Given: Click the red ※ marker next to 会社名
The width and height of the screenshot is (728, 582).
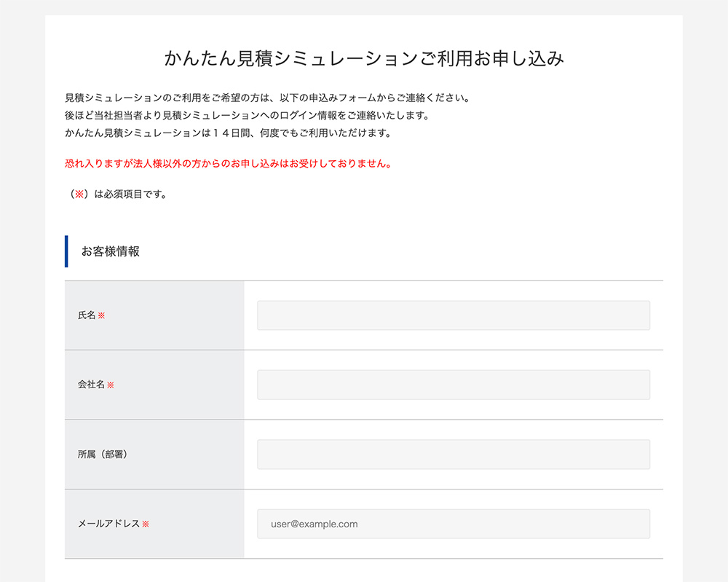Looking at the screenshot, I should (110, 385).
